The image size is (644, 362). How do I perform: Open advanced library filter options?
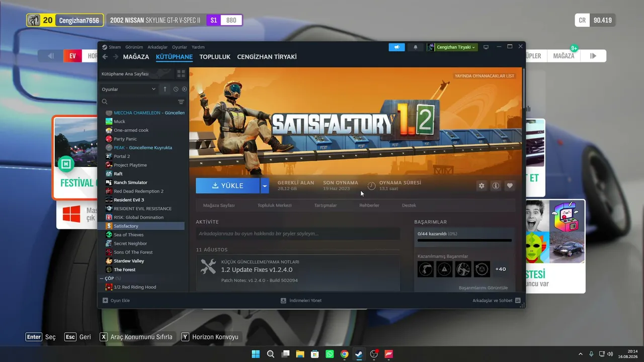[181, 102]
